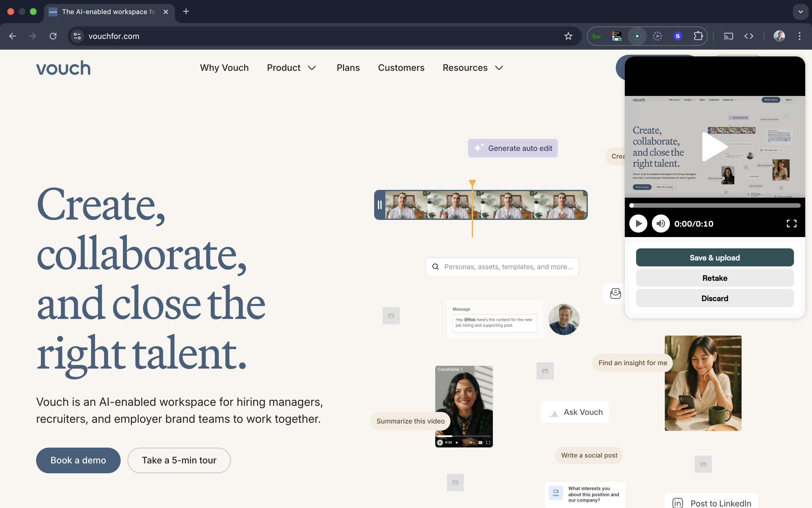Open the Customers page
Image resolution: width=812 pixels, height=508 pixels.
(x=401, y=68)
